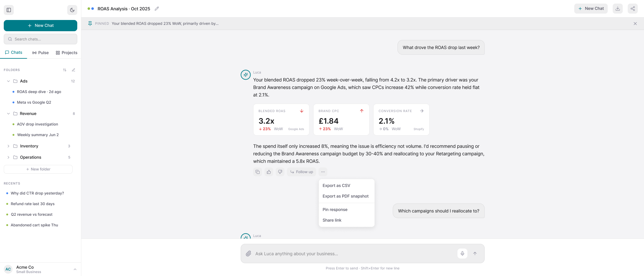Send message arrow button

click(x=475, y=254)
